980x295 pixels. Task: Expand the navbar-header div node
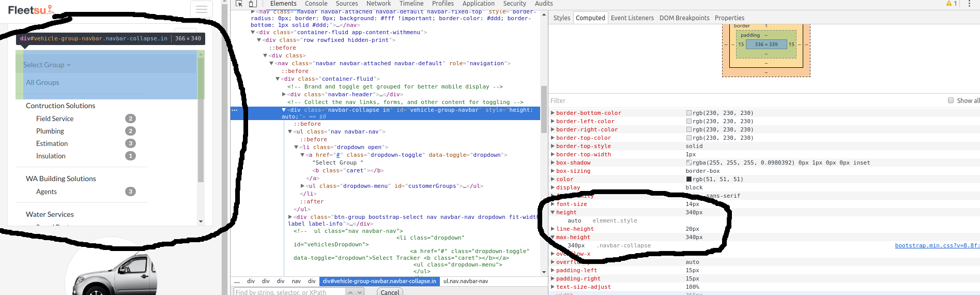284,95
